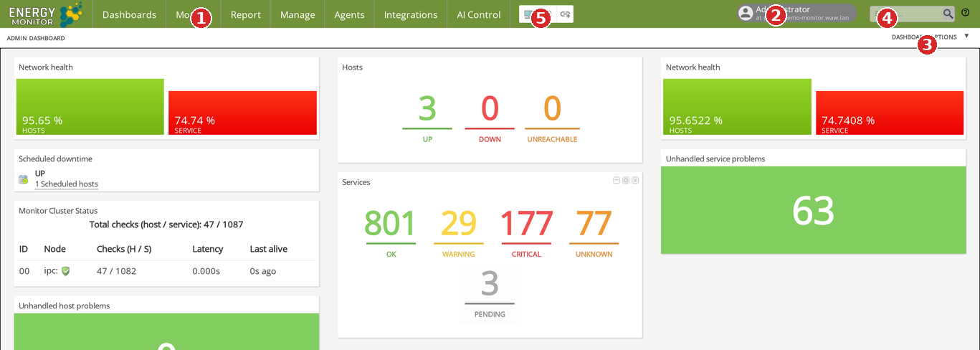Open the 29 WARNING services count
The image size is (980, 350).
[458, 224]
